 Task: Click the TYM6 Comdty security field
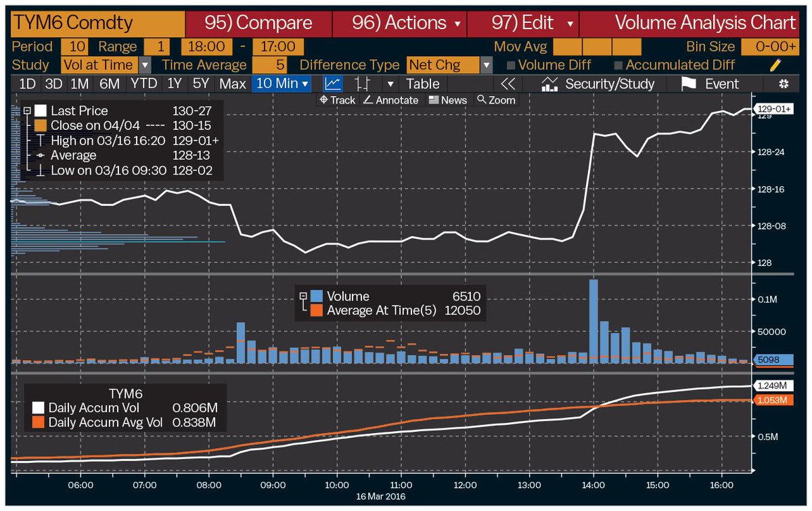[x=98, y=23]
